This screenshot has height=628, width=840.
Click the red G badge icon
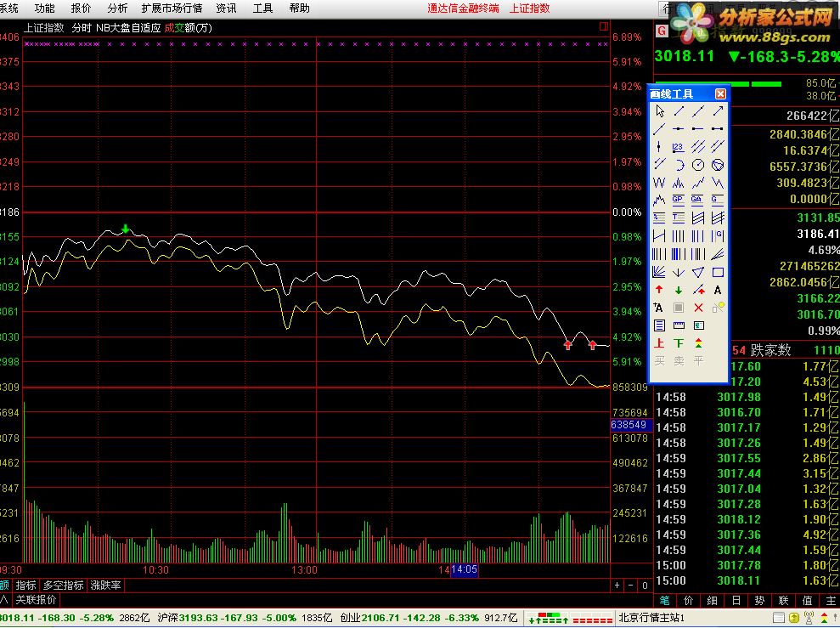click(662, 31)
